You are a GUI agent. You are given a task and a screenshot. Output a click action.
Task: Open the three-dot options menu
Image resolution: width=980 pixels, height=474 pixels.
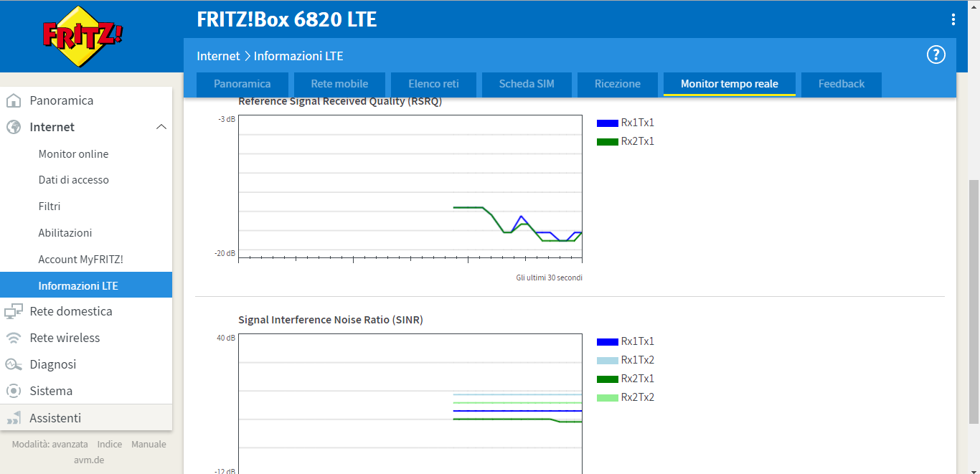[953, 19]
